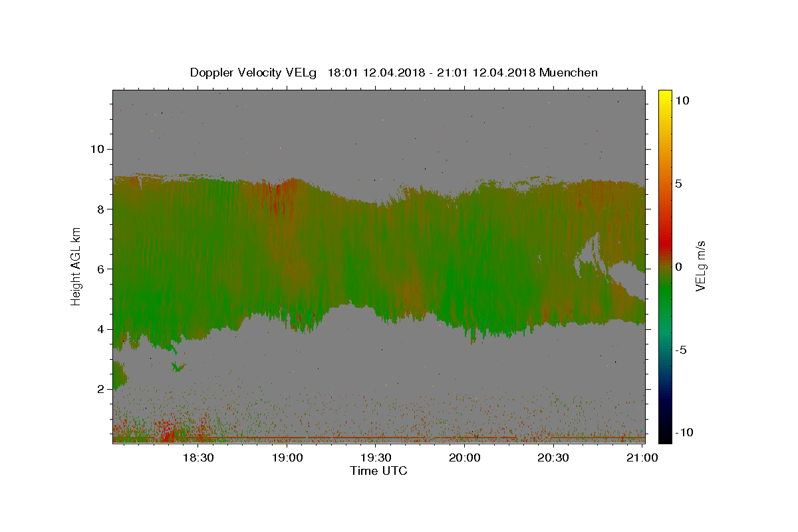
Task: Click the colorbar value "-5"
Action: coord(682,350)
